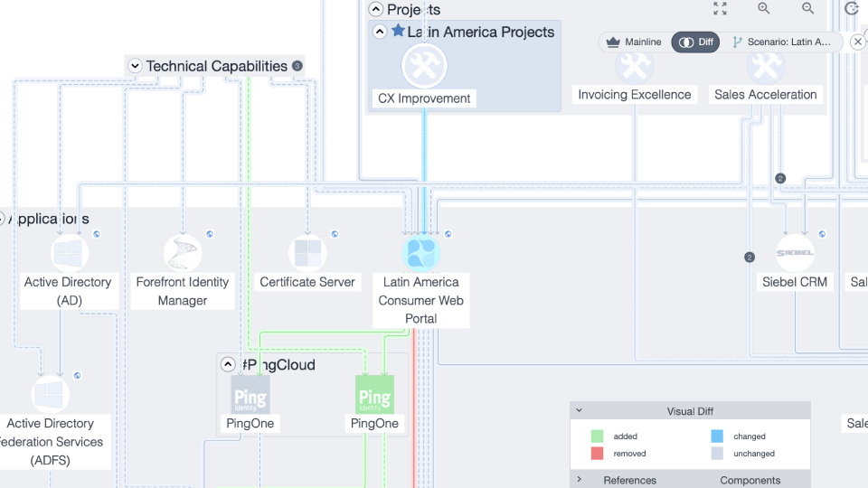The height and width of the screenshot is (488, 868).
Task: Close the scenario comparison bar
Action: click(x=857, y=42)
